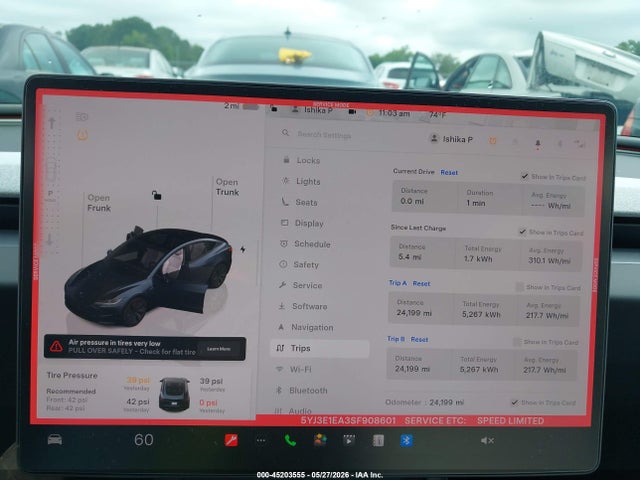Tap the orange sentry icon beside Ishika P
Screen dimensions: 640x480
[x=493, y=141]
